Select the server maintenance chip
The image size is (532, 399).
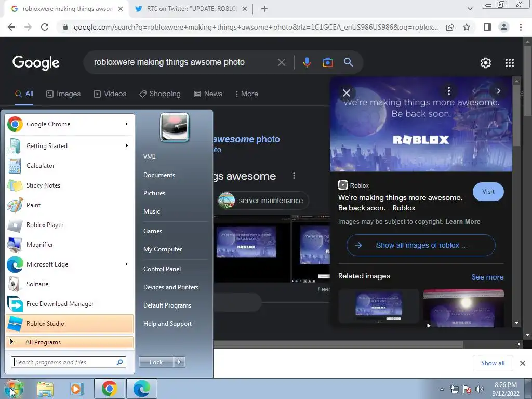(x=263, y=201)
